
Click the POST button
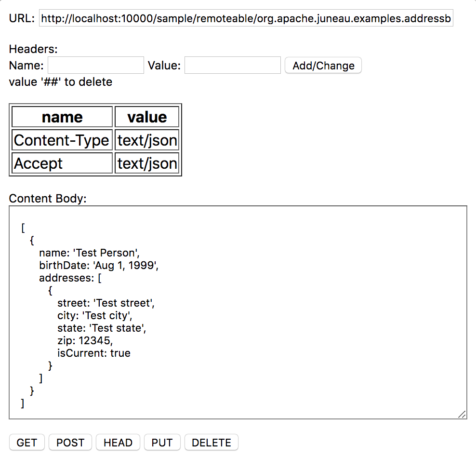[70, 443]
